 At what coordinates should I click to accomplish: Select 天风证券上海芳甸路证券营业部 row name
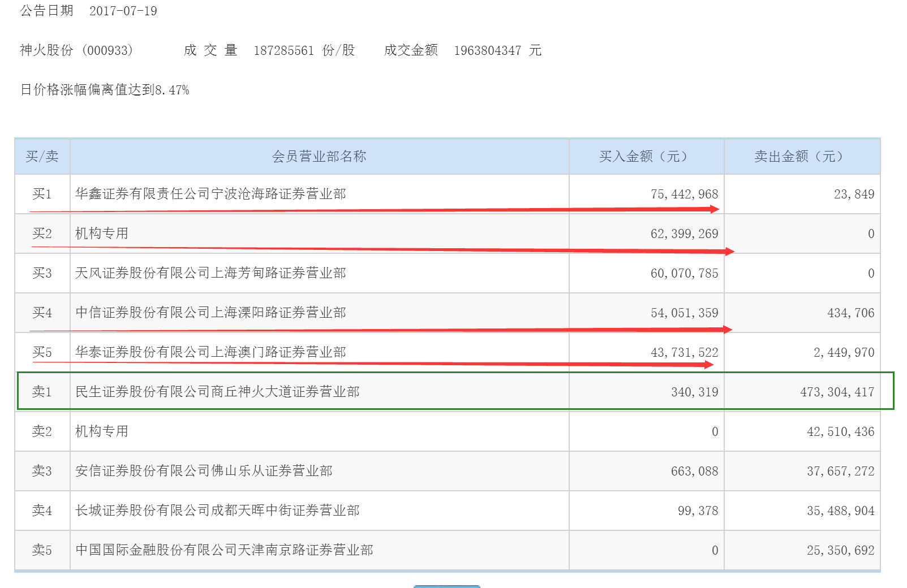(210, 273)
